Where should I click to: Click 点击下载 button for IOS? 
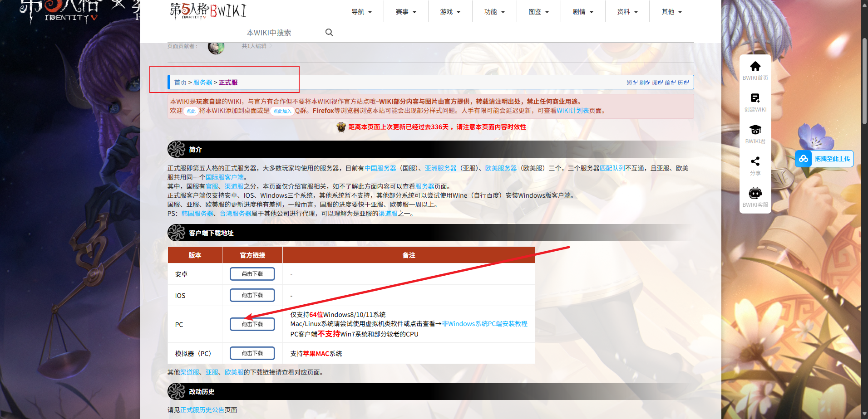coord(252,295)
